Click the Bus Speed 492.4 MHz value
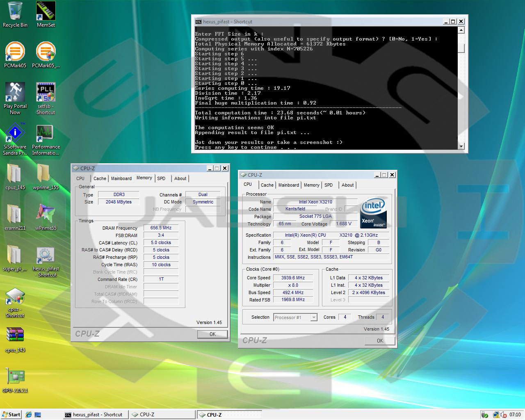This screenshot has width=525, height=420. [293, 292]
